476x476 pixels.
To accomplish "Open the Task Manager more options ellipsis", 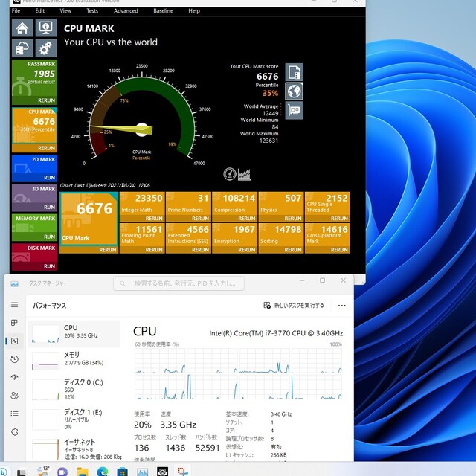I will pyautogui.click(x=342, y=306).
